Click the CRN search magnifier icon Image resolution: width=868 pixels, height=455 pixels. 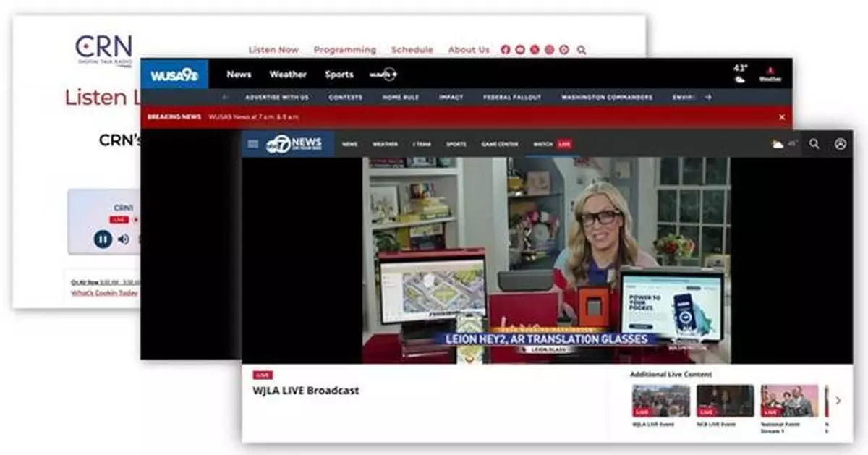[582, 50]
